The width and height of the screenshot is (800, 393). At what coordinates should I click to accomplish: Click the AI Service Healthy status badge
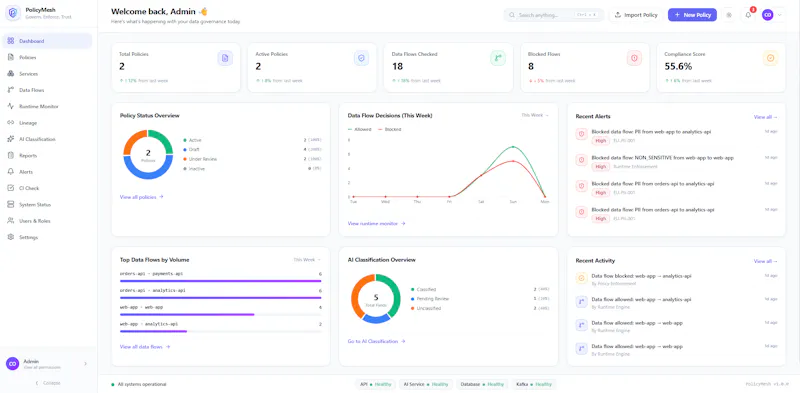click(x=425, y=384)
